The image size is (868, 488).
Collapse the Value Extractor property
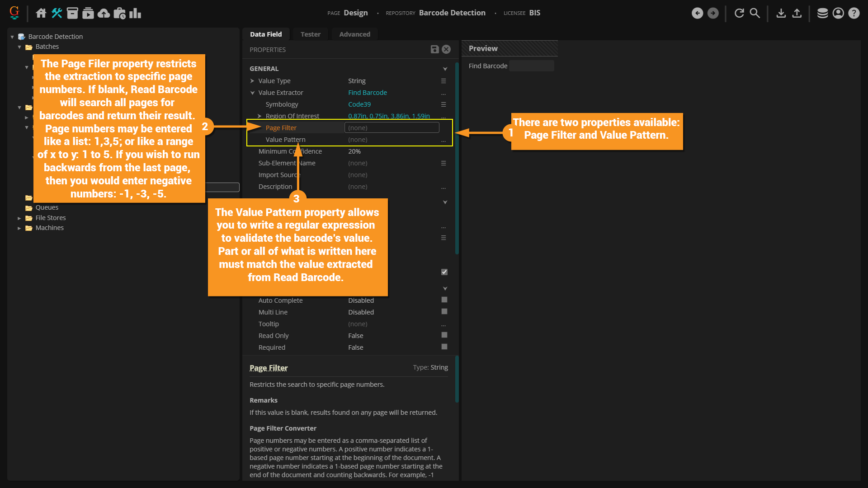tap(252, 93)
